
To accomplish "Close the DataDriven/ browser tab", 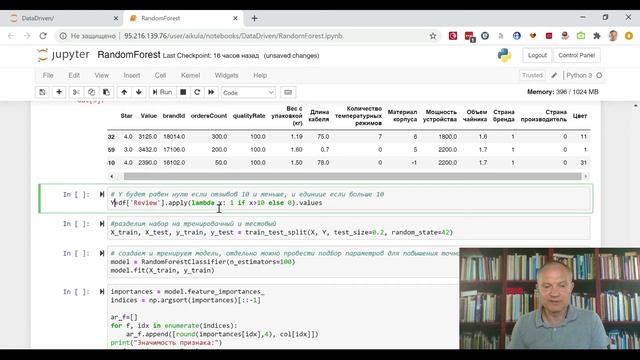I will click(x=116, y=18).
